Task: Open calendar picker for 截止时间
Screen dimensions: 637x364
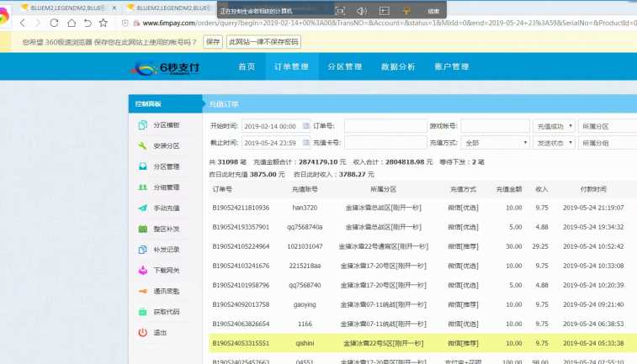Action: 305,143
